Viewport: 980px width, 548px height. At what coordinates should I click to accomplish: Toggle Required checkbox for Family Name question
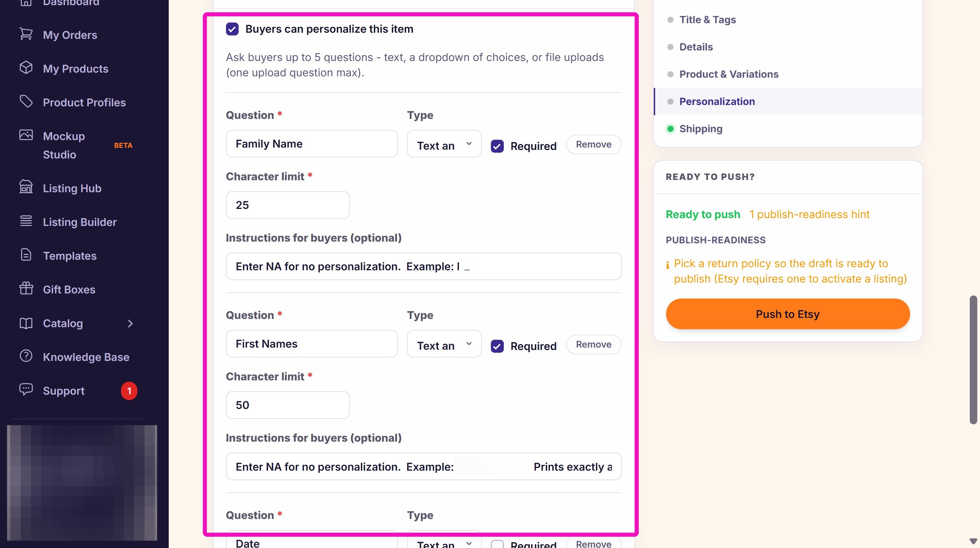(497, 146)
